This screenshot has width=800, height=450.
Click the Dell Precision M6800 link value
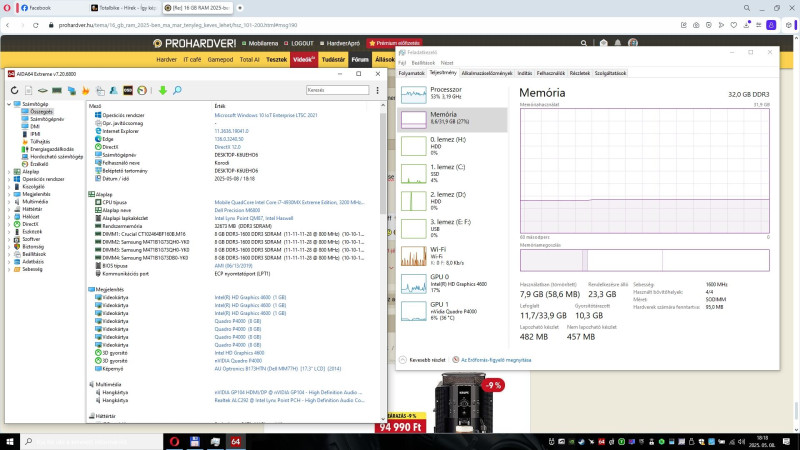tap(237, 210)
